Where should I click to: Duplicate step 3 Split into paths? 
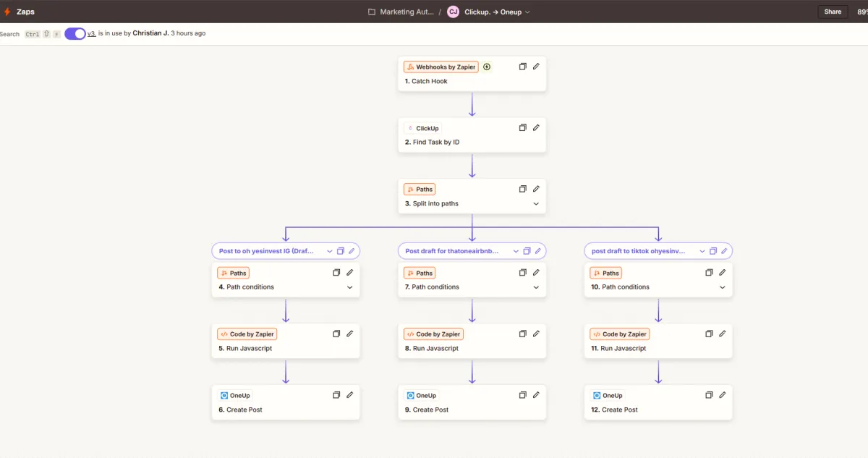pyautogui.click(x=523, y=189)
